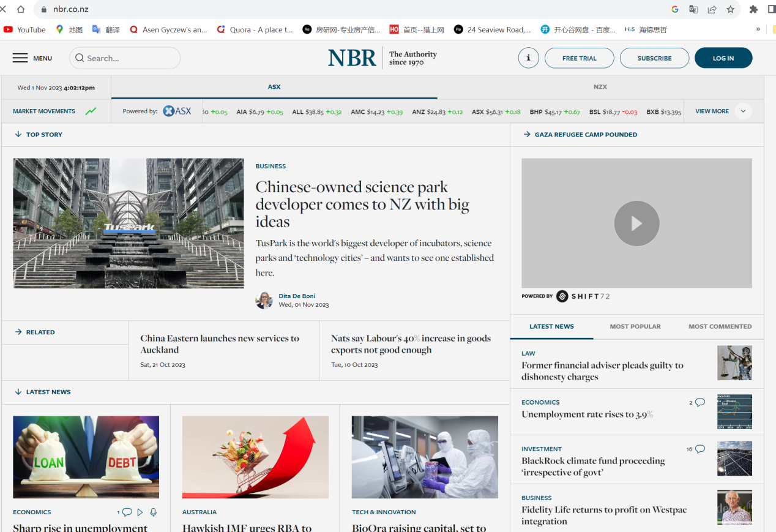
Task: Click the NBR logo in the header
Action: coord(352,58)
